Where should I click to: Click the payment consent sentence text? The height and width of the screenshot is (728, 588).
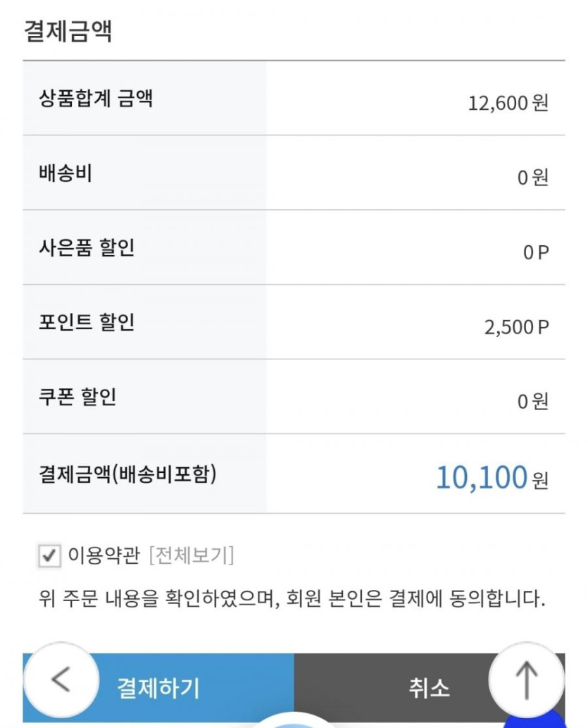[x=292, y=600]
